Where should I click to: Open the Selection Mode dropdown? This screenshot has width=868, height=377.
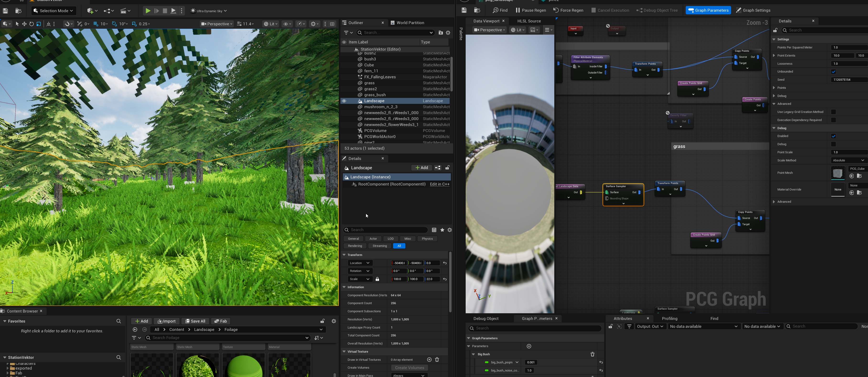[54, 11]
